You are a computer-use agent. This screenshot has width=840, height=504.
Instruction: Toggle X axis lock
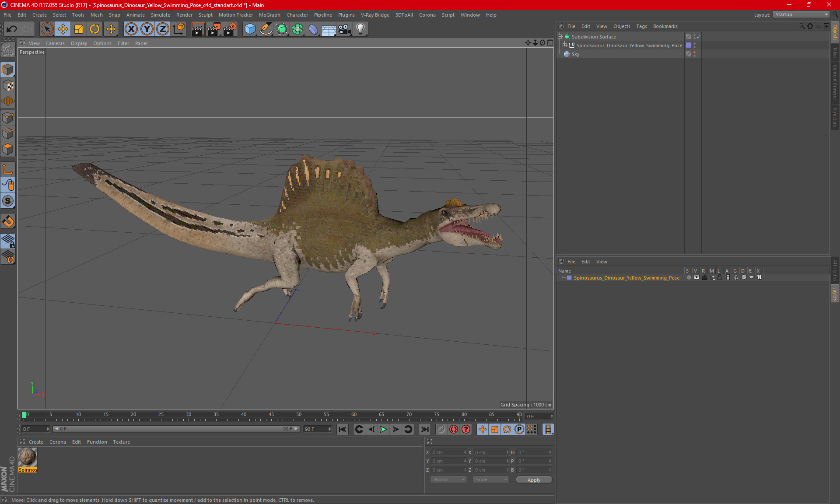tap(131, 29)
